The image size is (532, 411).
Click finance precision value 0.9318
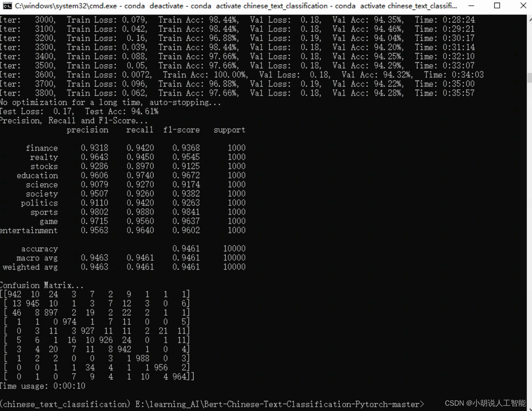click(x=94, y=148)
